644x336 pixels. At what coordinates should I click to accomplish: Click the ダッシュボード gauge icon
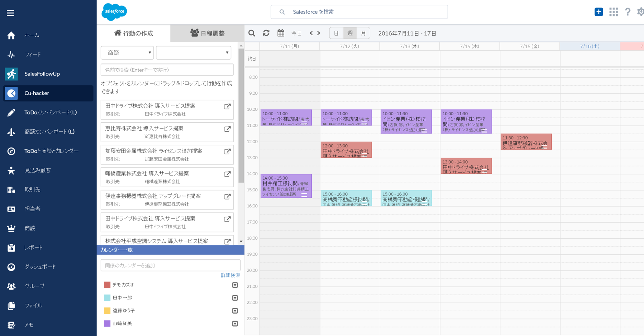[11, 267]
